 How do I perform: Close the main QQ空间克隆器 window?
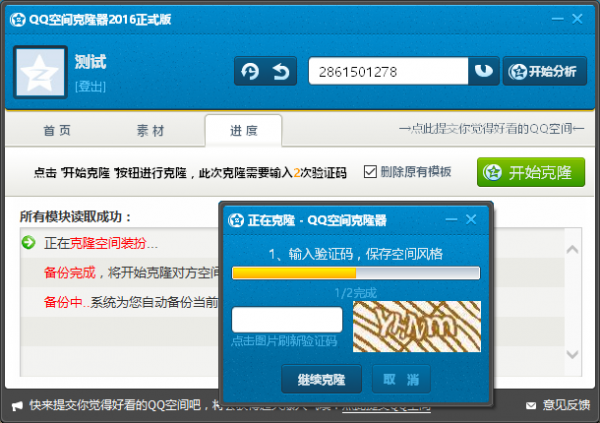[x=577, y=19]
